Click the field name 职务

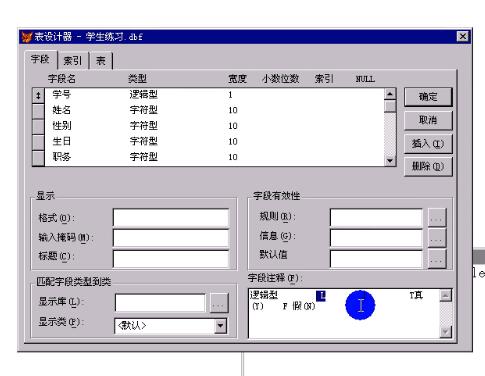(x=62, y=157)
